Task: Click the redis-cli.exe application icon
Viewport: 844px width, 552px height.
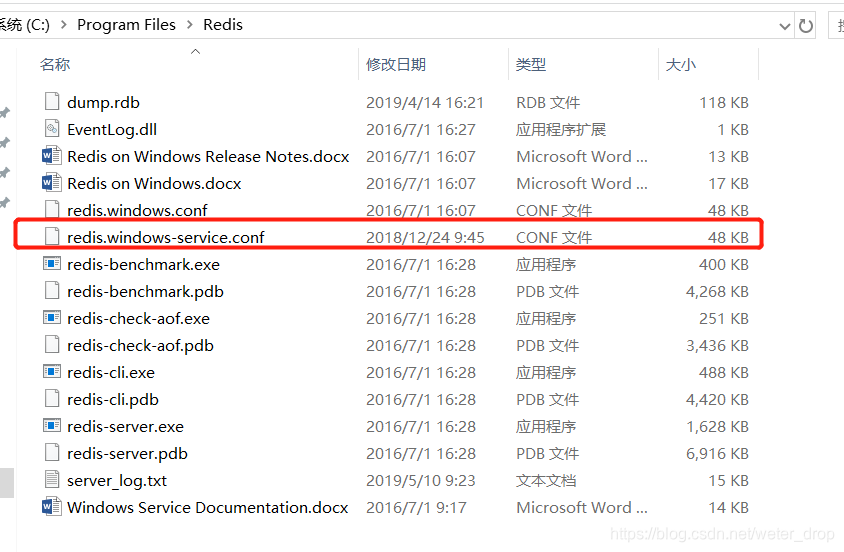Action: (x=52, y=371)
